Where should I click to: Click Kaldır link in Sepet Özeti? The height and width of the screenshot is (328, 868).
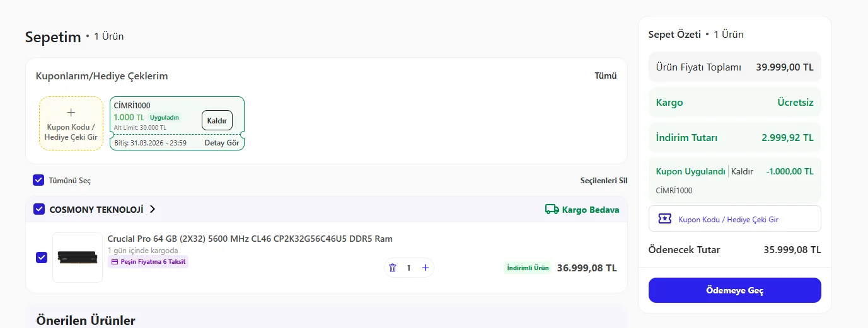point(742,171)
